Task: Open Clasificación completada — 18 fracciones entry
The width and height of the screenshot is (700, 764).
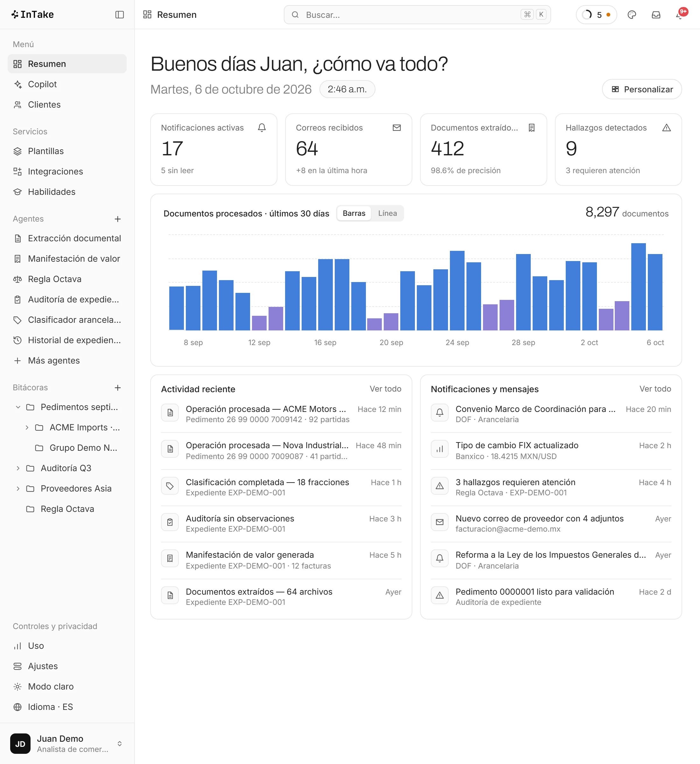Action: point(281,487)
